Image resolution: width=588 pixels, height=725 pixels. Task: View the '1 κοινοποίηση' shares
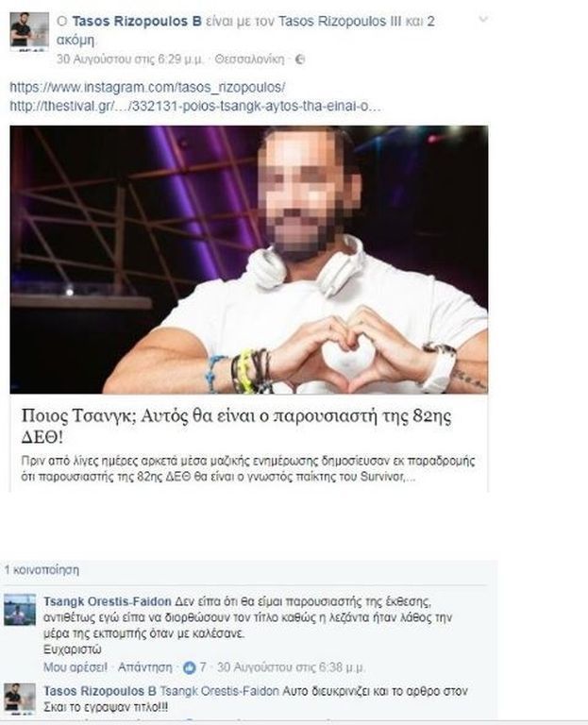[x=42, y=569]
